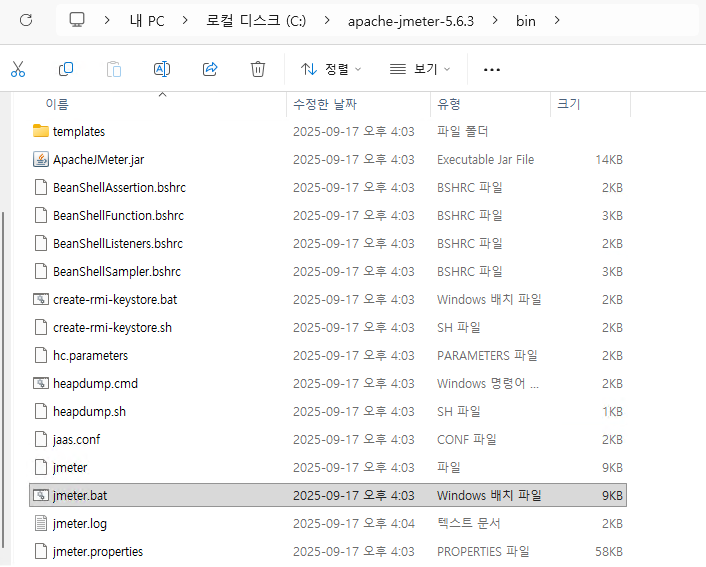706x567 pixels.
Task: Click the icon of the extensionless jmeter file
Action: click(x=41, y=467)
